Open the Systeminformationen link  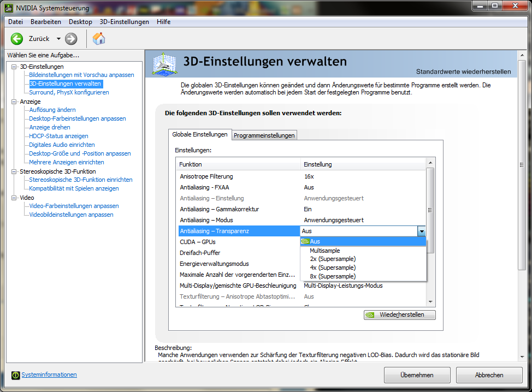(49, 375)
